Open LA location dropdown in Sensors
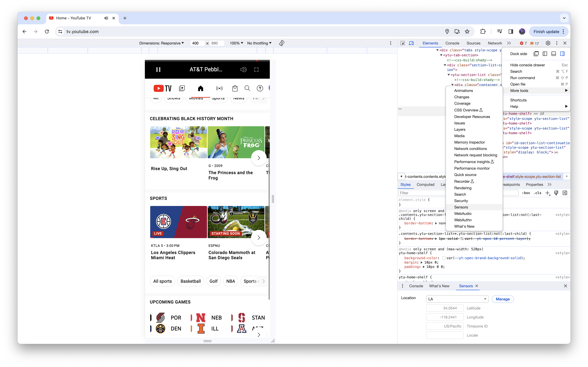This screenshot has height=367, width=588. point(457,299)
